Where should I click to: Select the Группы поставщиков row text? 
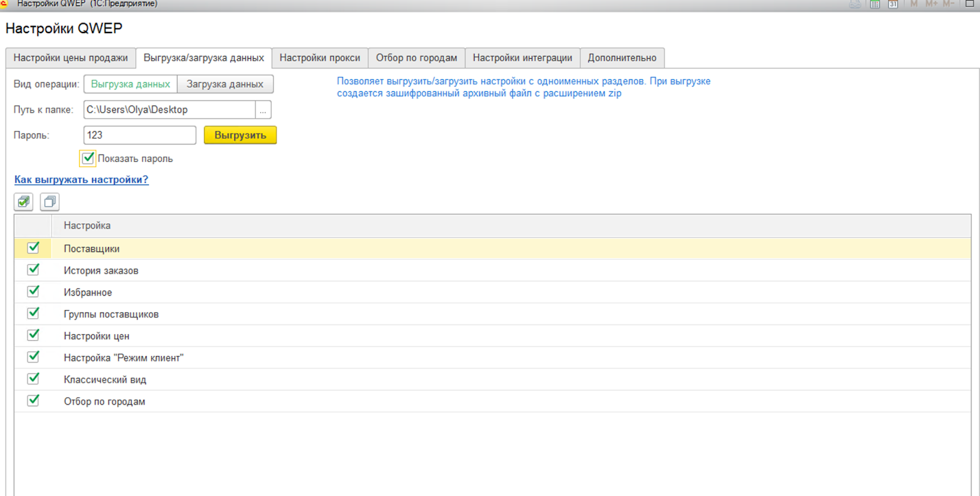point(111,314)
